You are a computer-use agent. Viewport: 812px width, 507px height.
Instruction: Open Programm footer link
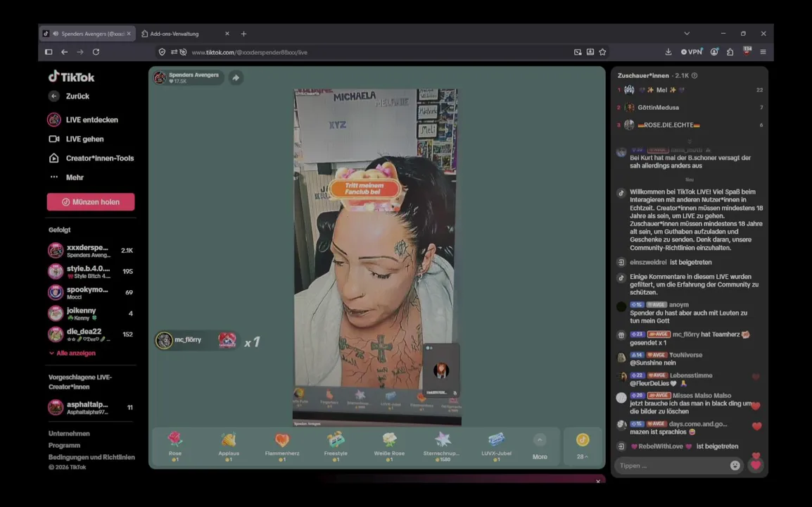pyautogui.click(x=64, y=445)
